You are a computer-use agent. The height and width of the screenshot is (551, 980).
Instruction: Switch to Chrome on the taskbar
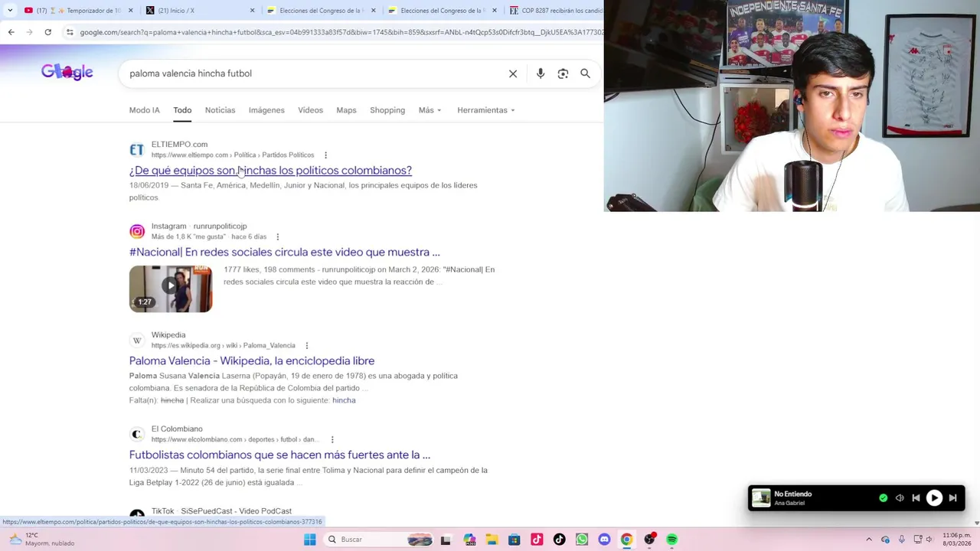pos(627,540)
